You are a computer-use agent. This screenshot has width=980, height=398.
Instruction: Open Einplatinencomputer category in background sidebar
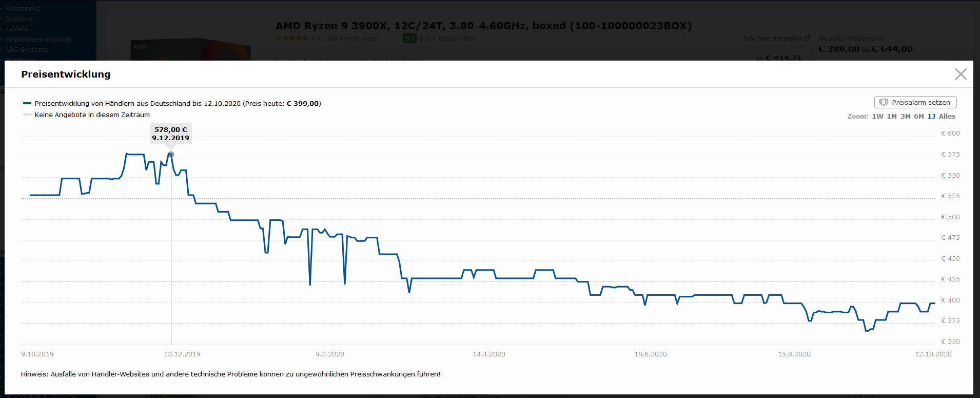tap(38, 39)
